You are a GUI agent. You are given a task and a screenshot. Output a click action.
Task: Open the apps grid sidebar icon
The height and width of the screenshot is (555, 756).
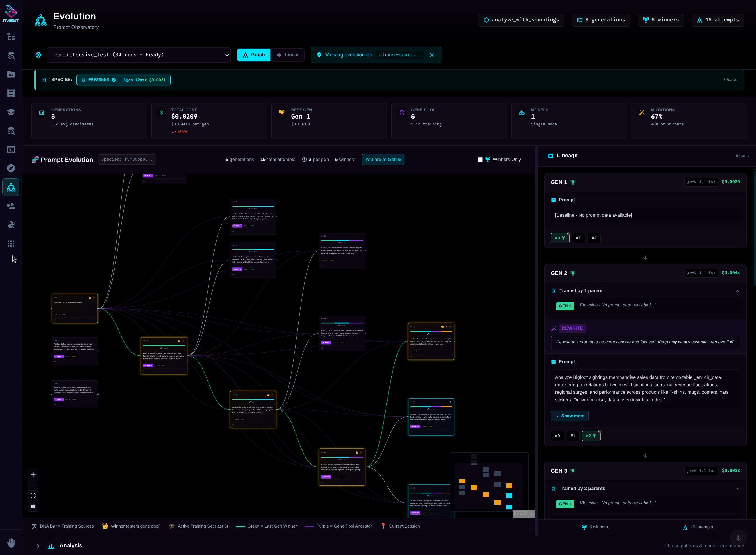(x=11, y=243)
